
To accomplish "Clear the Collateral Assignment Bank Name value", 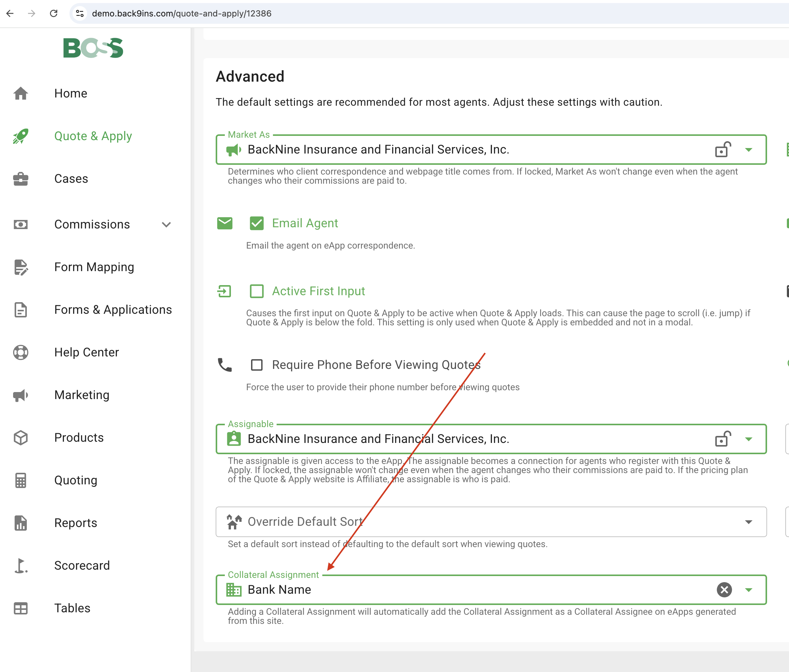I will [x=724, y=590].
